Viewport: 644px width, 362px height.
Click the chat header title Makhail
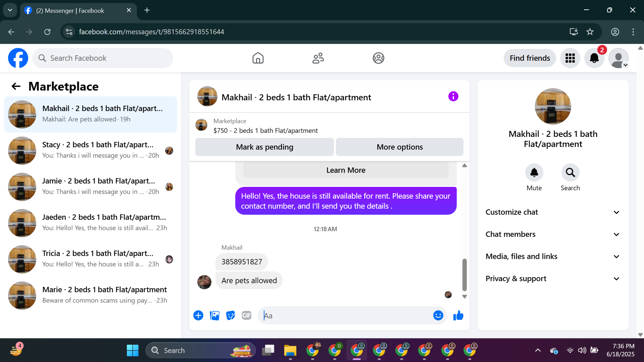tap(296, 97)
